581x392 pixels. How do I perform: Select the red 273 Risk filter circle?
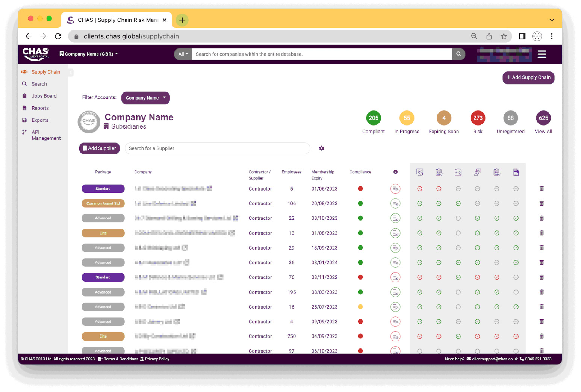(477, 118)
